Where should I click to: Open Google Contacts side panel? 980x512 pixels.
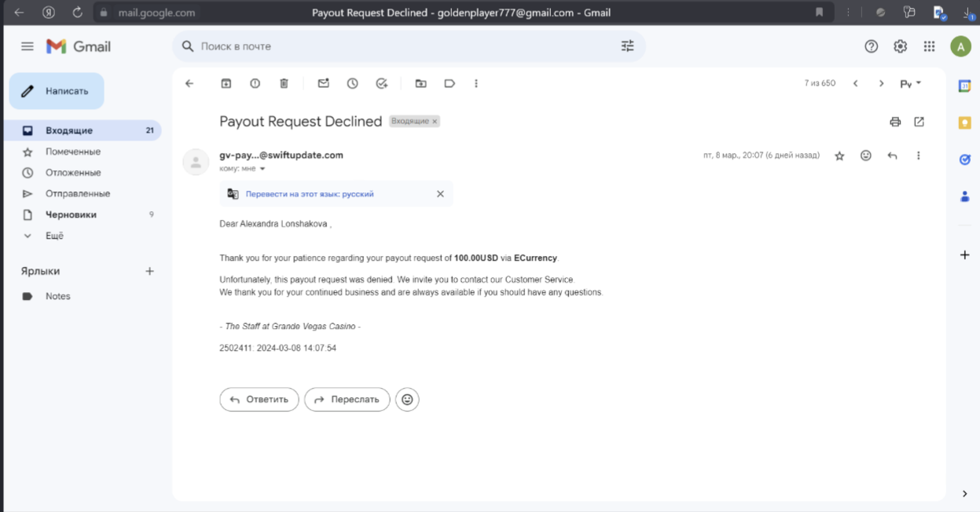[964, 196]
